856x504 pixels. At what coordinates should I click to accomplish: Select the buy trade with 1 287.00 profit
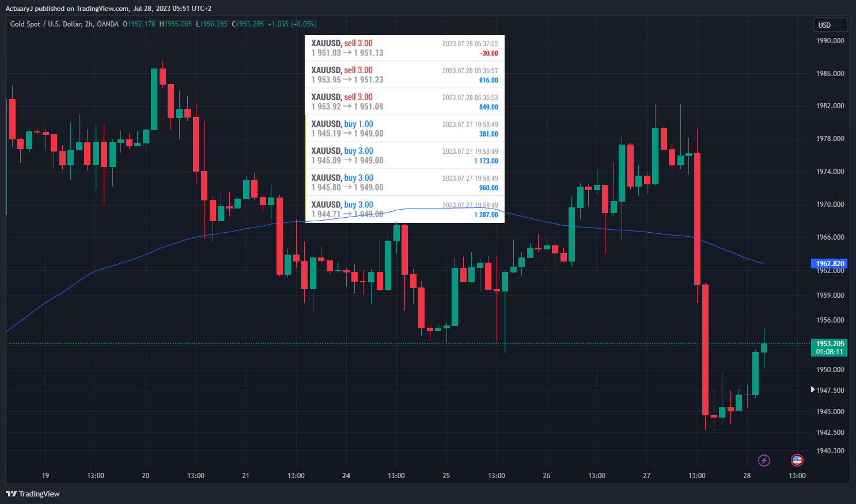tap(404, 209)
